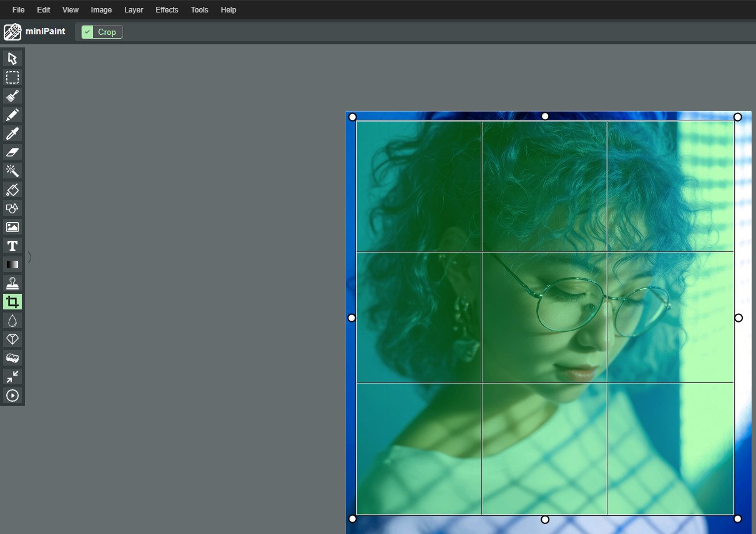Select the eyedropper color picker tool

click(x=12, y=133)
